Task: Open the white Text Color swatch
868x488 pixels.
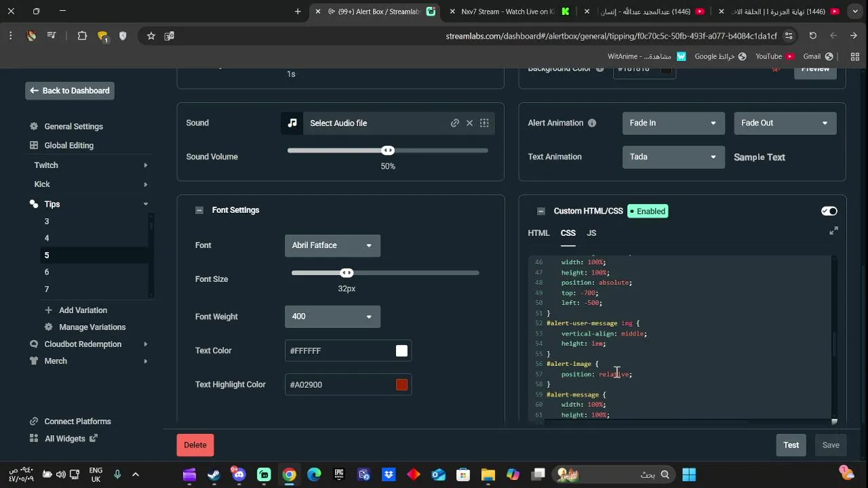Action: coord(402,350)
